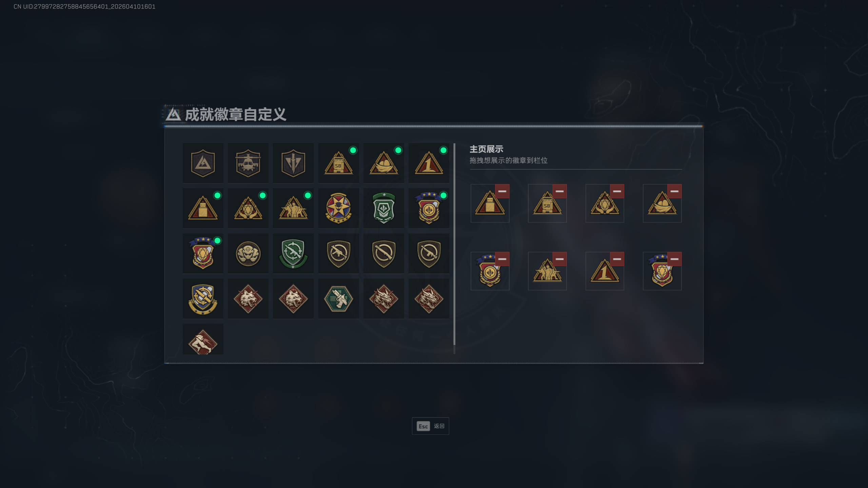Pick the blue shield crossed swords badge

(203, 299)
